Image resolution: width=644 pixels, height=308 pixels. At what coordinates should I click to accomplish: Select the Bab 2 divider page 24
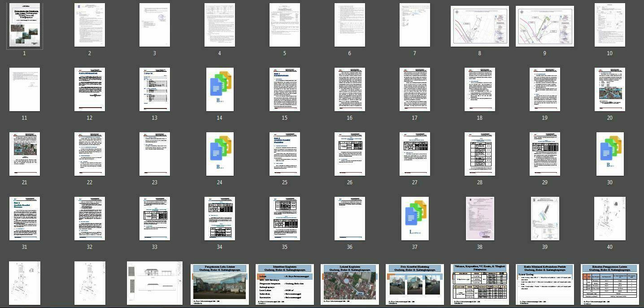tap(220, 154)
